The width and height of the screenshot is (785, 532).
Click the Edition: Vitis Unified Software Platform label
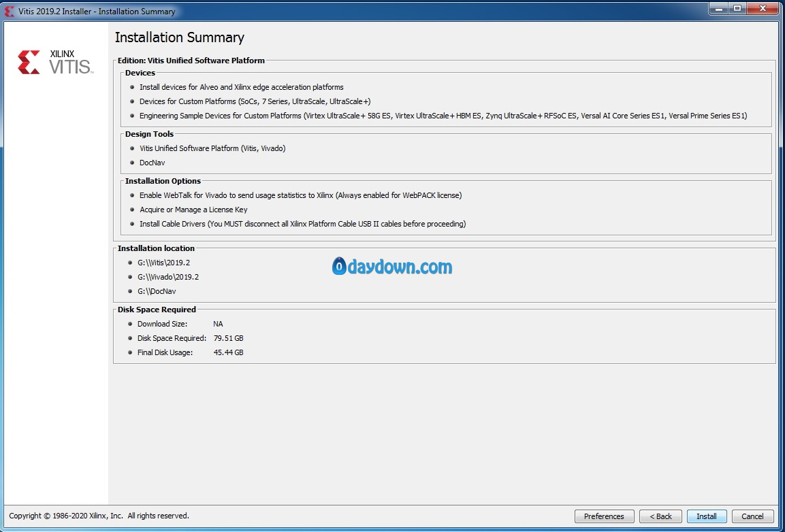[191, 61]
